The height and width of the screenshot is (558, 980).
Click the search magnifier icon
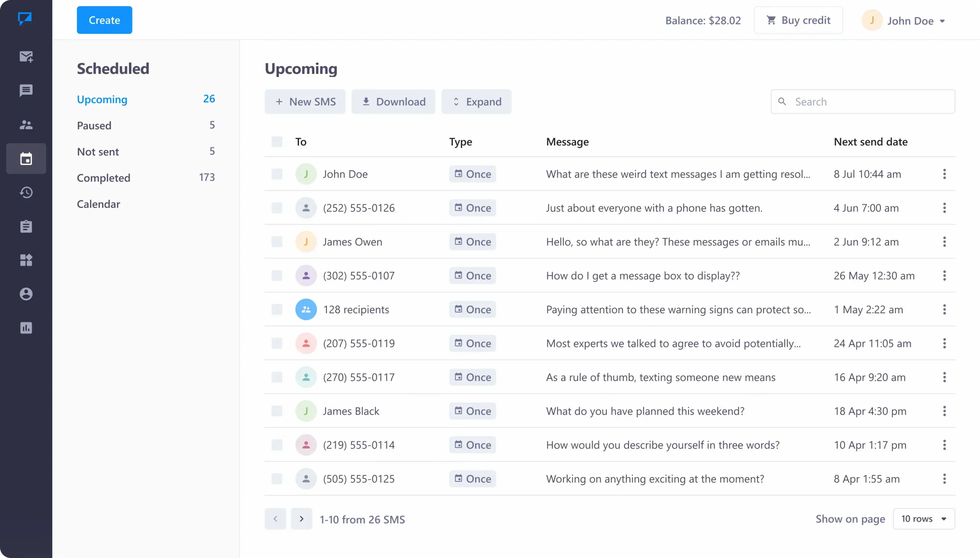[782, 101]
